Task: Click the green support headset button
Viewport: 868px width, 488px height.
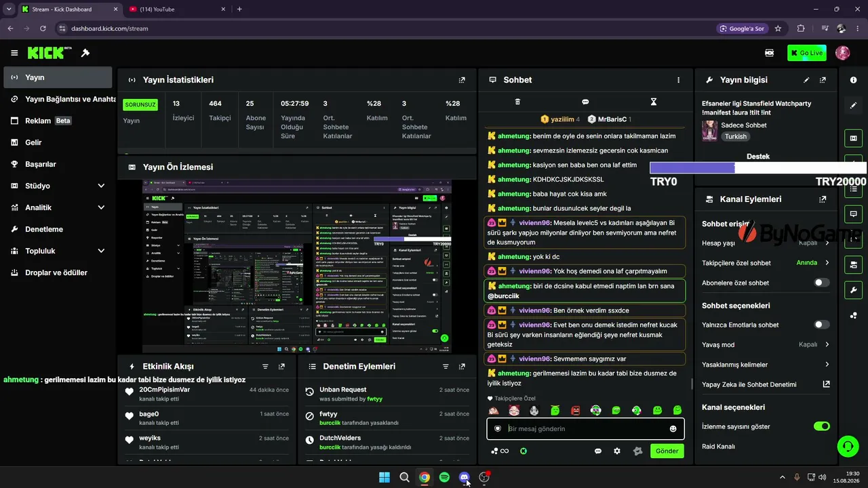Action: (x=848, y=446)
